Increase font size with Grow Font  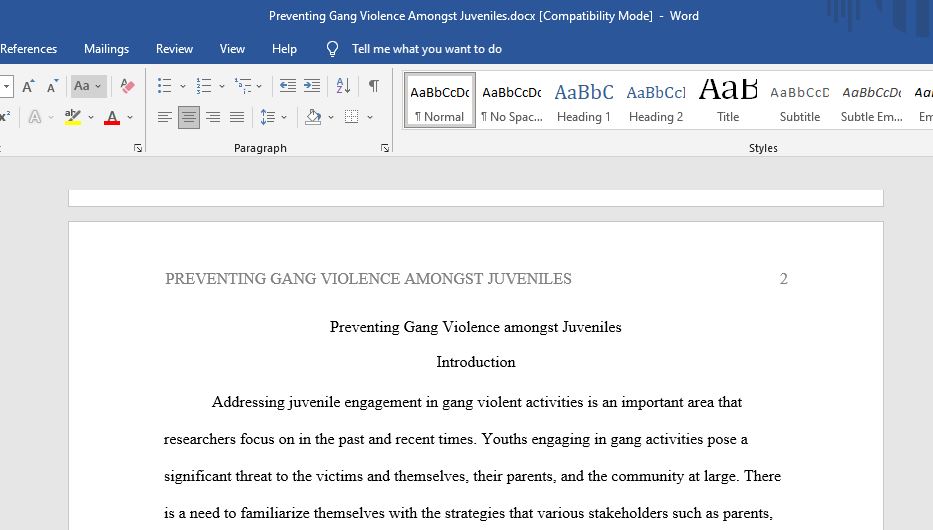click(28, 86)
